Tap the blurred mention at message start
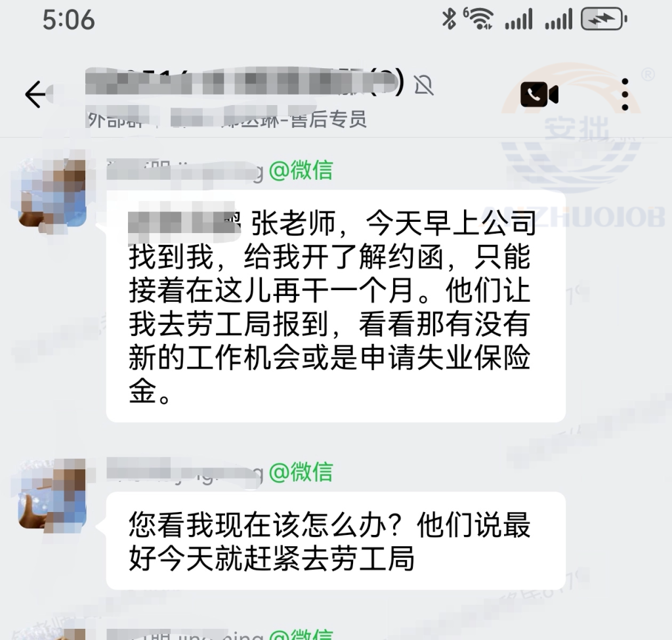This screenshot has width=672, height=640. point(184,223)
